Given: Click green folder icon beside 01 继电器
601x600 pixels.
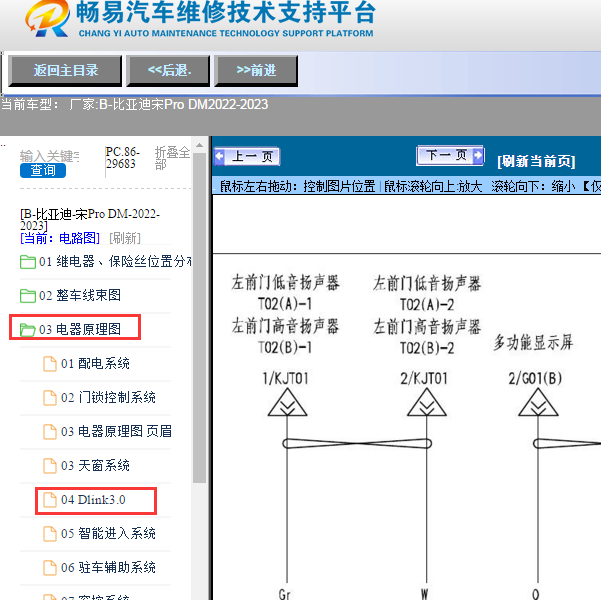Looking at the screenshot, I should coord(28,262).
